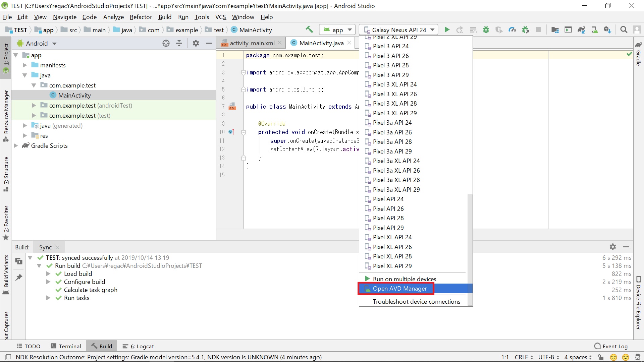The width and height of the screenshot is (644, 362).
Task: Open Resource Manager side panel
Action: click(6, 116)
